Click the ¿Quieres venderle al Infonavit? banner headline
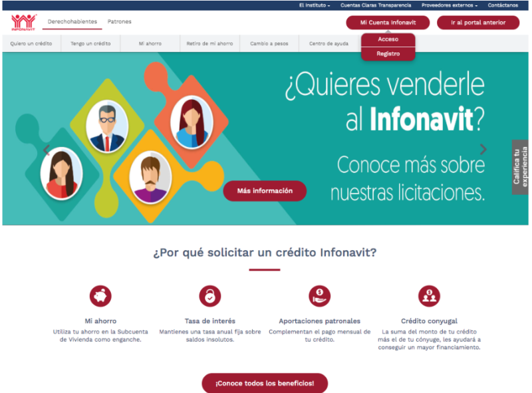532x393 pixels. [x=385, y=101]
